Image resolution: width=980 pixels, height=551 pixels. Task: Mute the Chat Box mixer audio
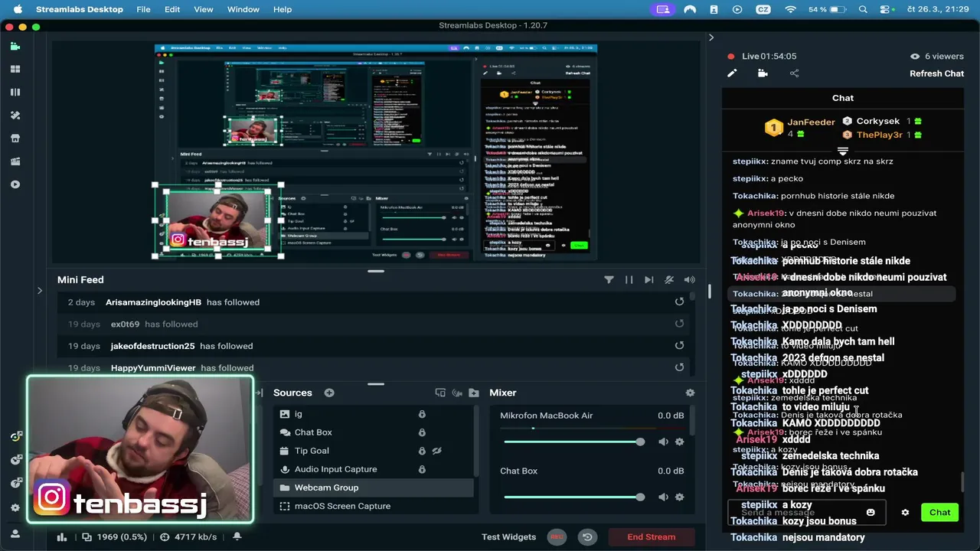click(x=663, y=497)
